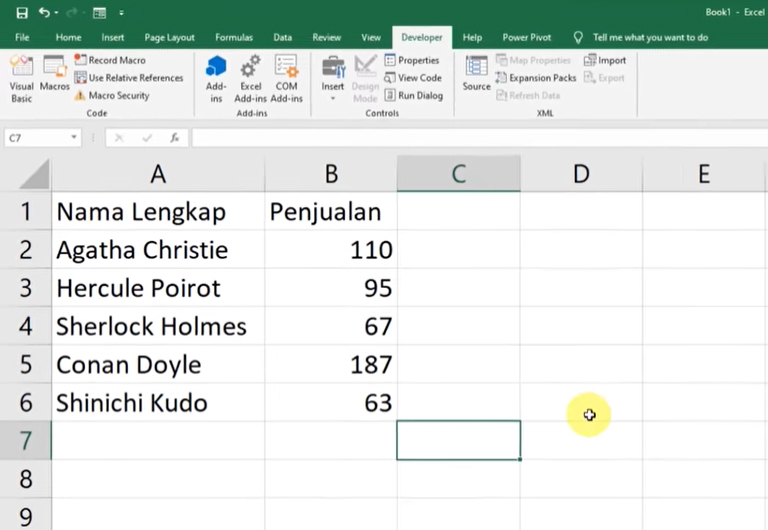Click the Save icon in title bar
Image resolution: width=768 pixels, height=530 pixels.
[x=22, y=13]
